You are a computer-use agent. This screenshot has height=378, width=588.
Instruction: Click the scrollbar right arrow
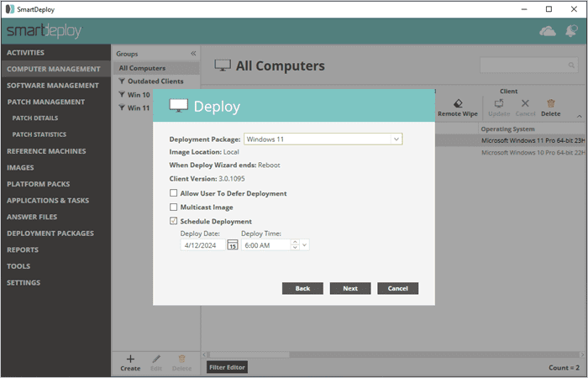pyautogui.click(x=581, y=354)
